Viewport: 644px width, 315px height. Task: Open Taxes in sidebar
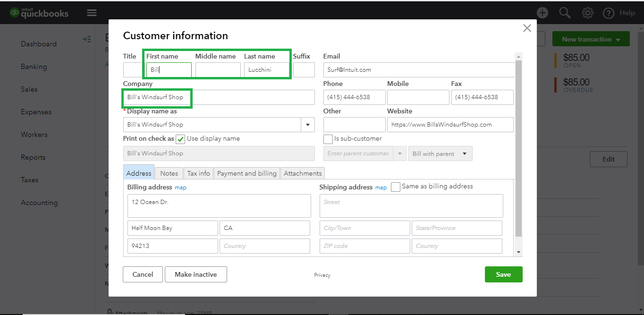(x=29, y=180)
